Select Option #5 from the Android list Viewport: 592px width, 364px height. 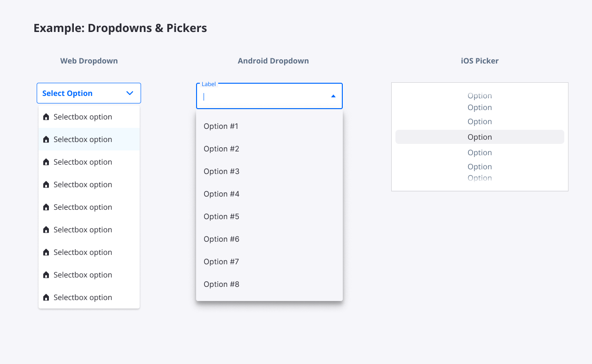click(x=269, y=216)
